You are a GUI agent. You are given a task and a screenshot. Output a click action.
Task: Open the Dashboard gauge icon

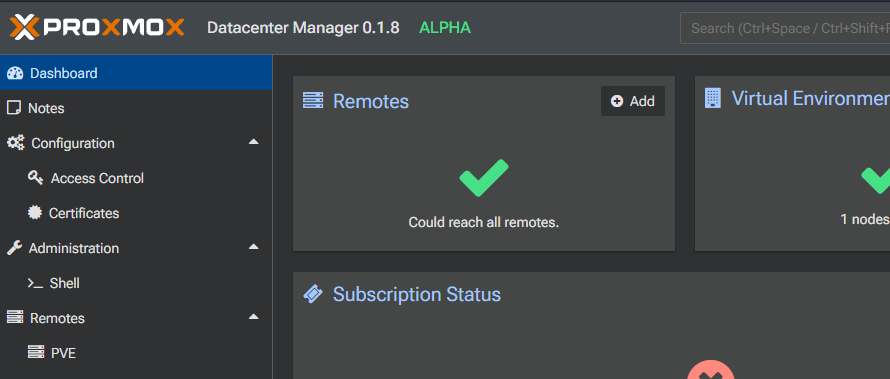(15, 73)
